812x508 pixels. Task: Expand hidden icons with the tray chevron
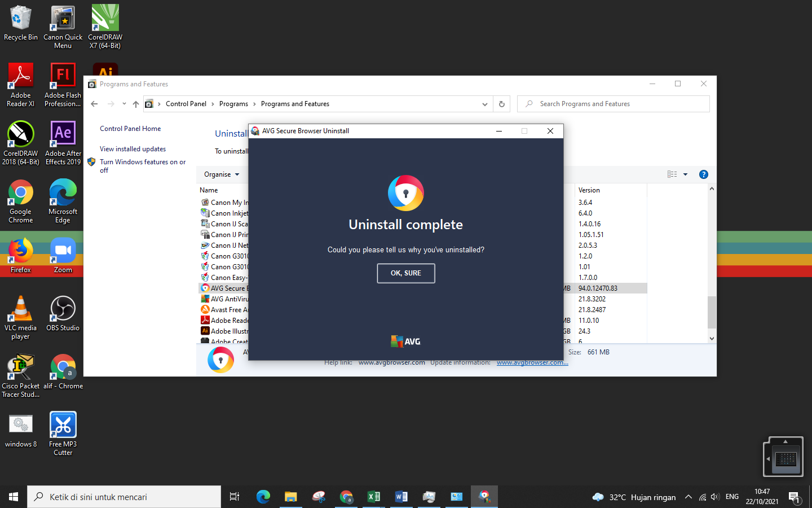tap(688, 497)
